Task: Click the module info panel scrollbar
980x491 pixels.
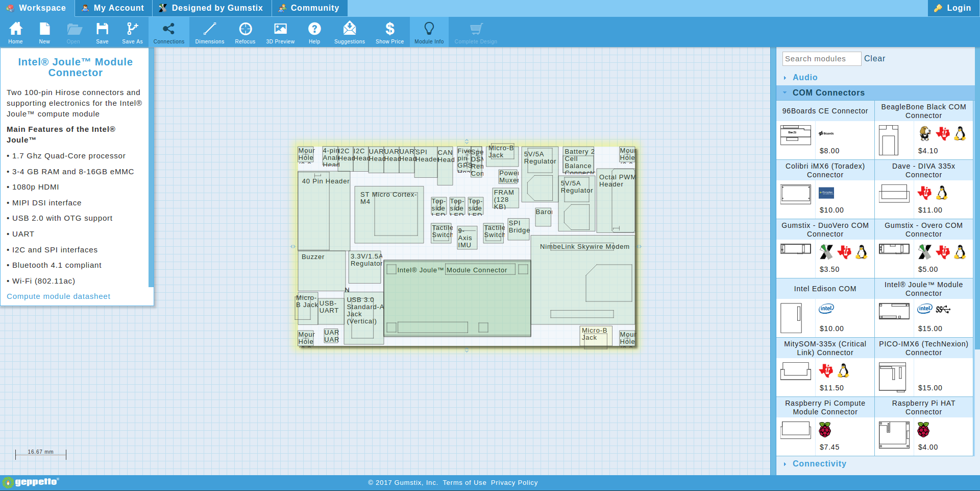Action: [x=151, y=168]
